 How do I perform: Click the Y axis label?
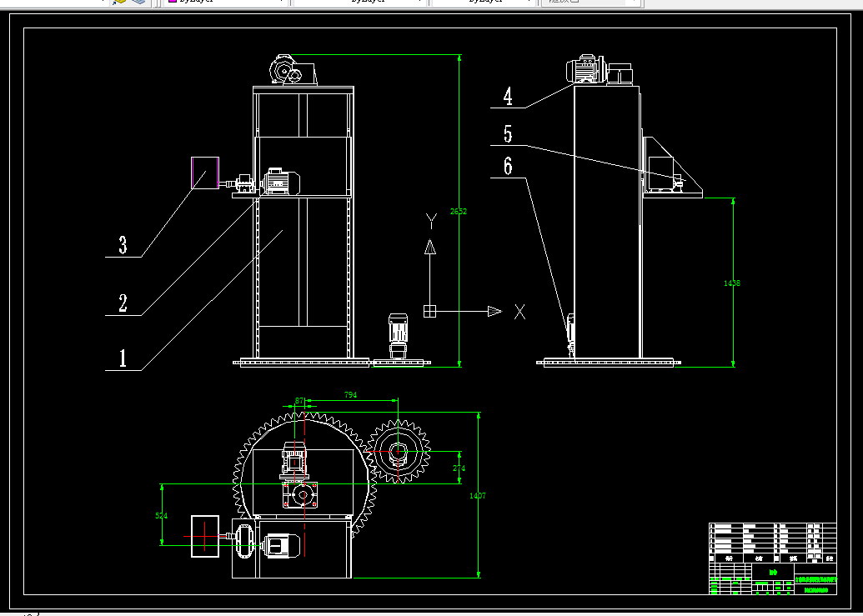431,222
